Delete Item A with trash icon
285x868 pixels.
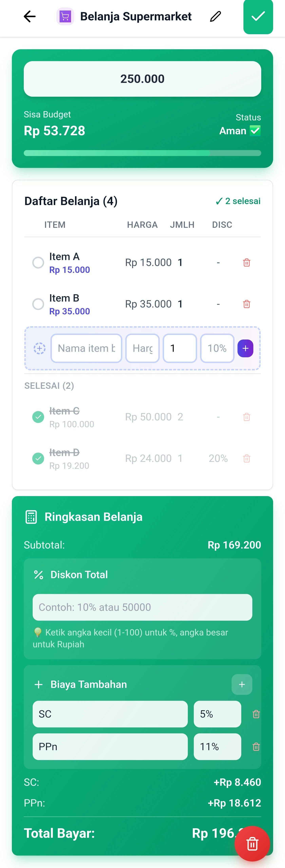247,263
